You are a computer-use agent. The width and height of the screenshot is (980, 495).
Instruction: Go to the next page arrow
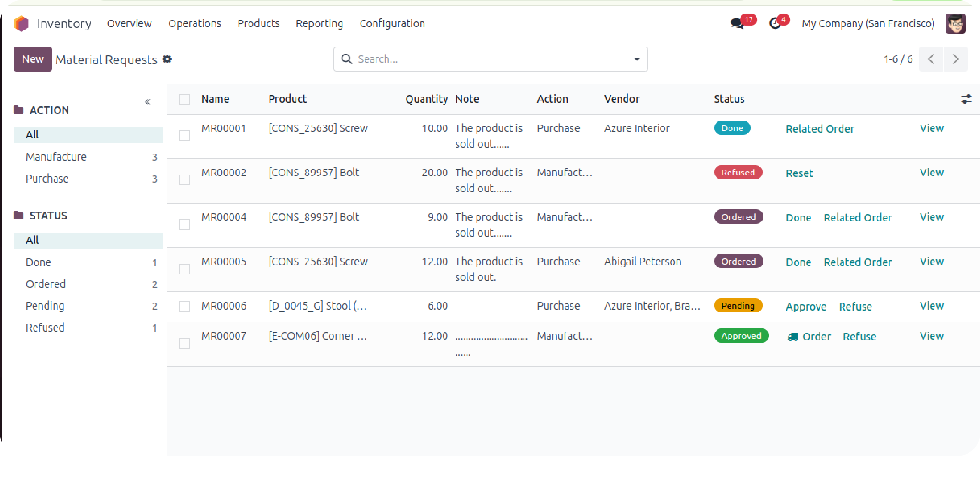(x=955, y=59)
